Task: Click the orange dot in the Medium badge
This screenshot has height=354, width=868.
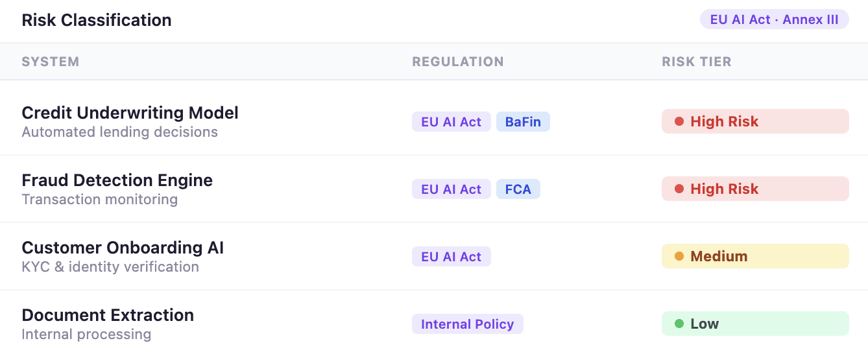Action: pyautogui.click(x=679, y=256)
